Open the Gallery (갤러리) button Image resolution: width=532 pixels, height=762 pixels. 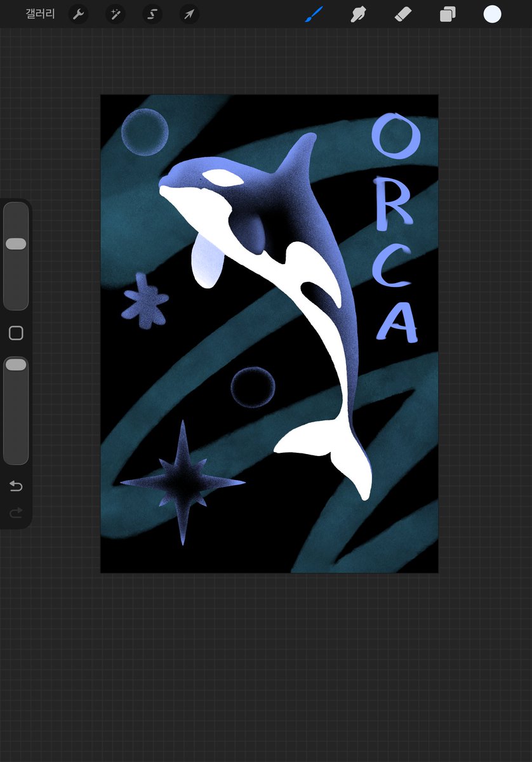(40, 14)
